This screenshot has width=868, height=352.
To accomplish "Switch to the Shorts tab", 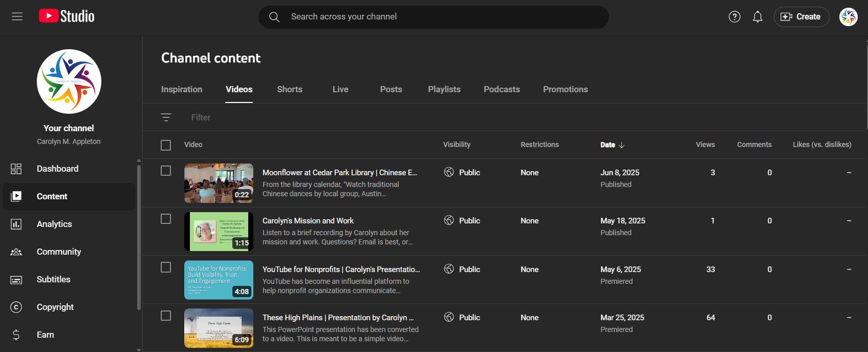I will (290, 89).
